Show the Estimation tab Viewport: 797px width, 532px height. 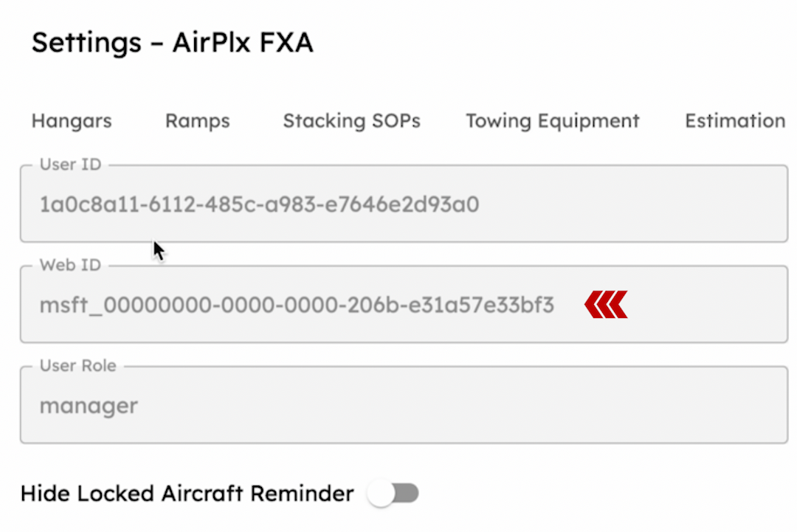pos(734,121)
